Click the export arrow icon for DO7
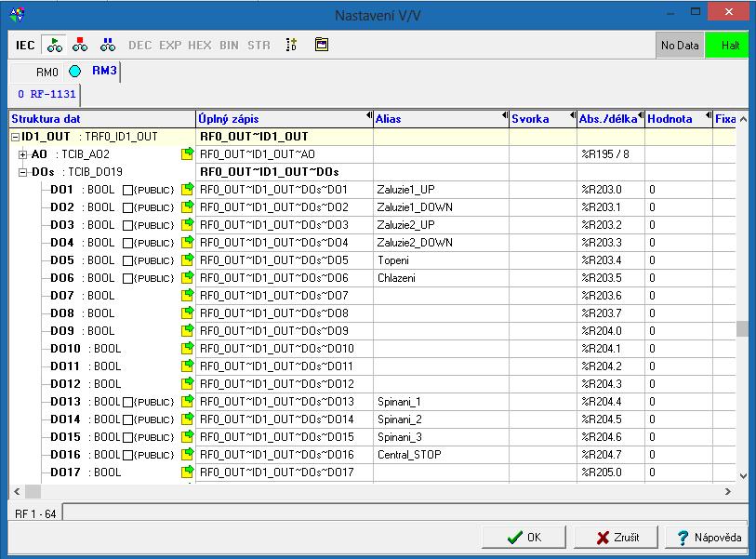This screenshot has height=559, width=756. (x=188, y=295)
